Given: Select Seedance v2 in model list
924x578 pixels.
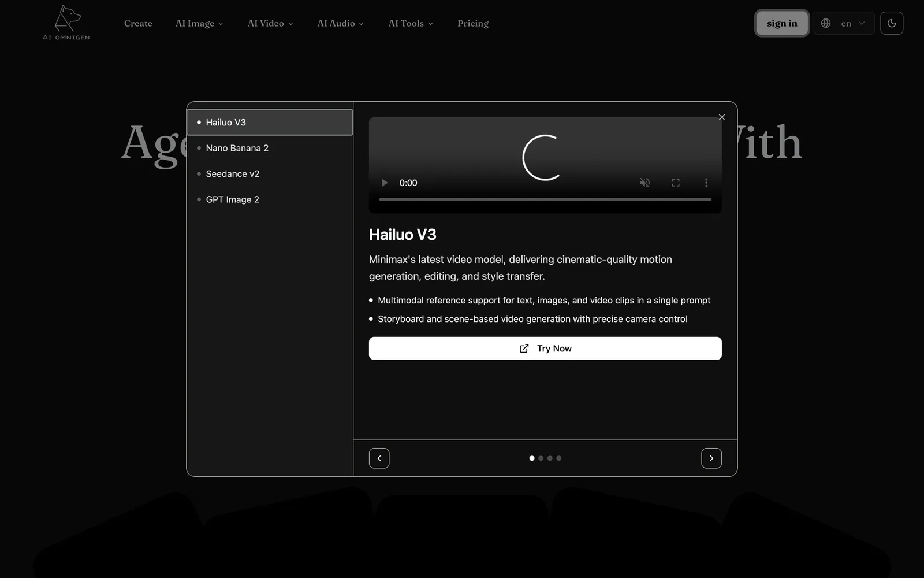Looking at the screenshot, I should click(x=270, y=173).
